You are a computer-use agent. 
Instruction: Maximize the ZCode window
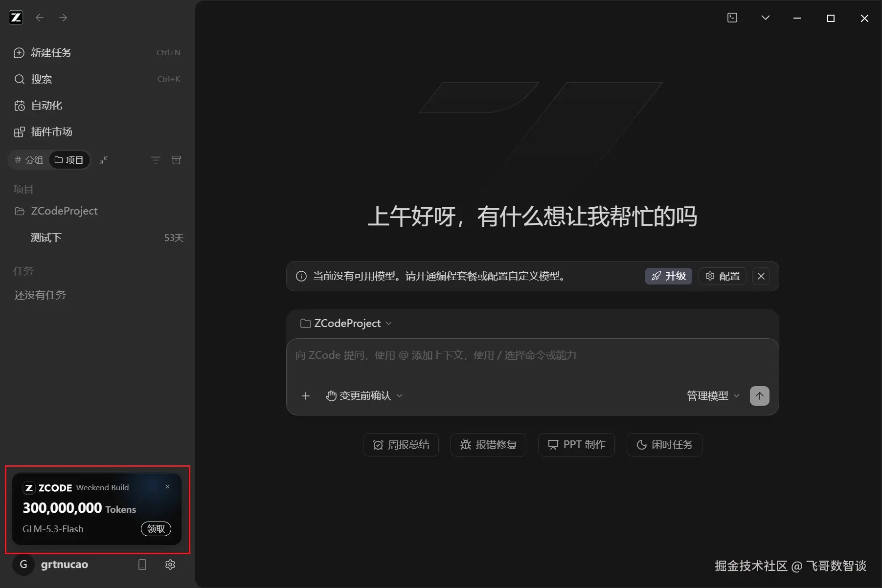click(831, 18)
